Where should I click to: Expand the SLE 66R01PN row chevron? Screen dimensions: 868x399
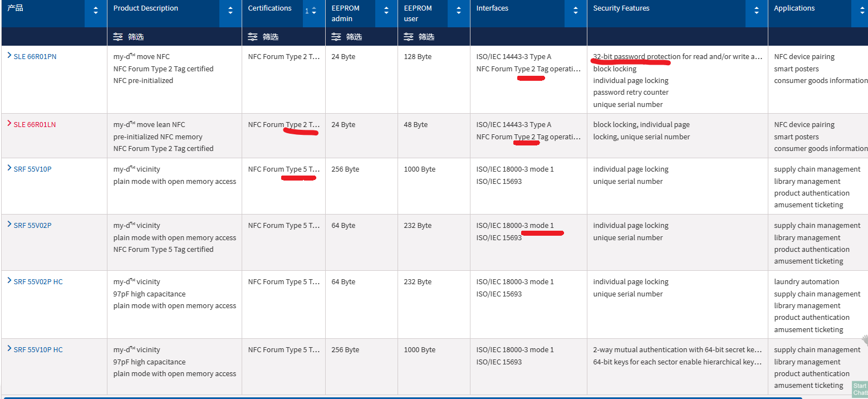point(9,56)
